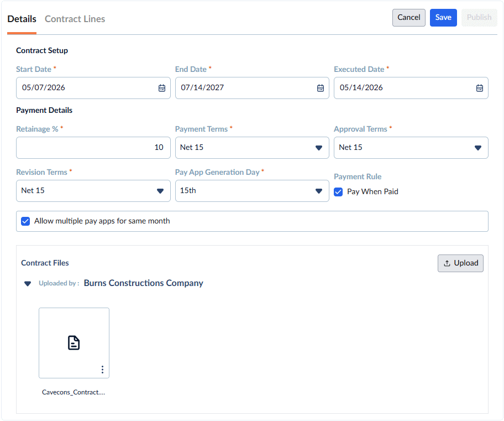Open the Pay App Generation Day dropdown
This screenshot has height=421, width=504.
pyautogui.click(x=252, y=191)
